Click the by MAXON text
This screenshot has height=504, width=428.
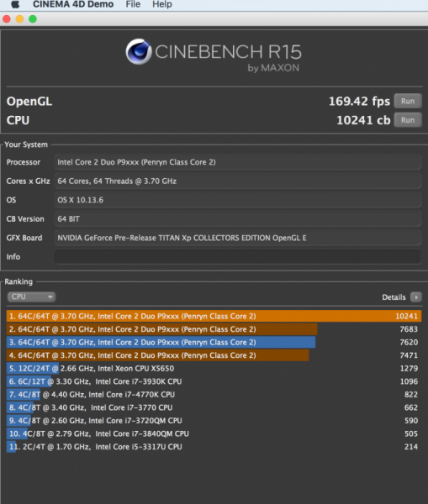273,68
